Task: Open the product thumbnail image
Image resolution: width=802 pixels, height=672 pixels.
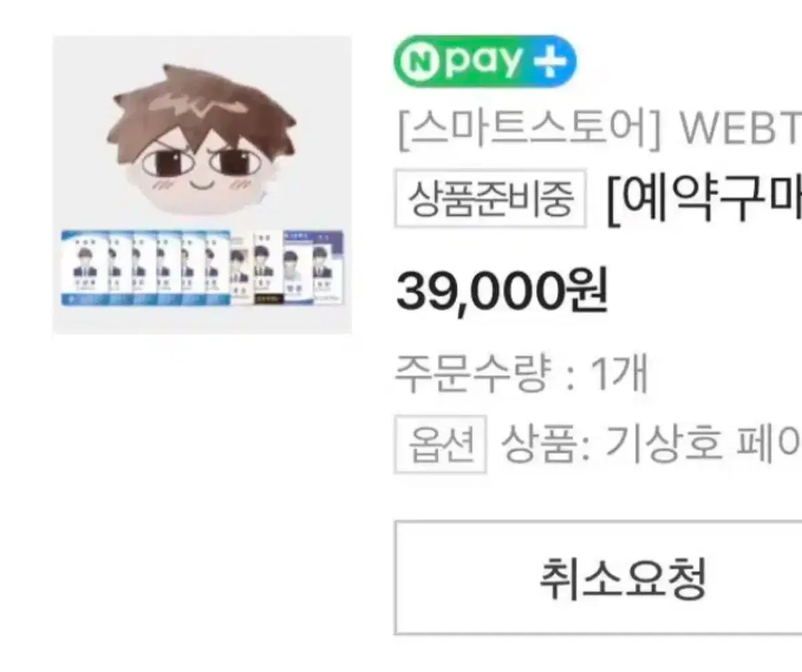Action: click(202, 185)
